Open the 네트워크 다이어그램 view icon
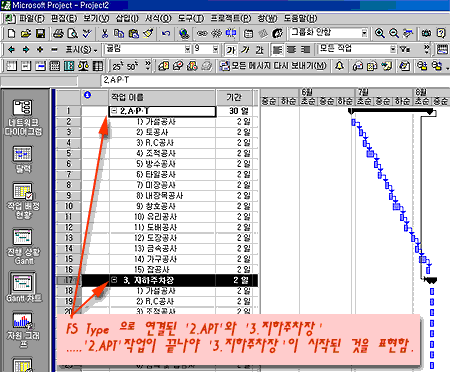Screen dimensions: 450x372 tap(23, 117)
